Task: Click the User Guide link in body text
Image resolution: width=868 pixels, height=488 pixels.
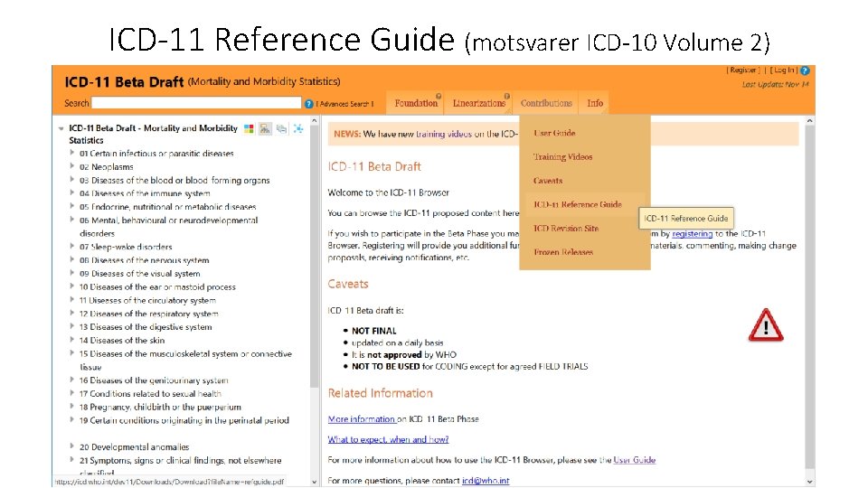Action: point(635,460)
